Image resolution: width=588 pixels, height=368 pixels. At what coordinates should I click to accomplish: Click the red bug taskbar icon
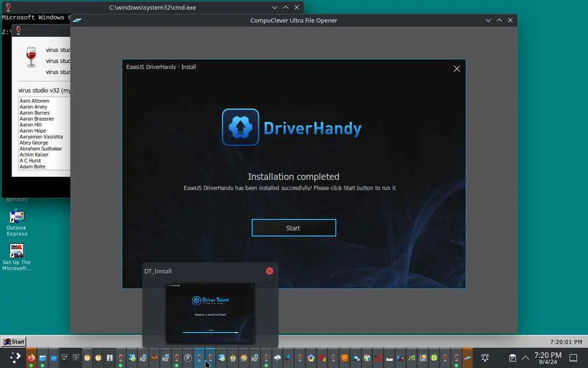click(154, 358)
